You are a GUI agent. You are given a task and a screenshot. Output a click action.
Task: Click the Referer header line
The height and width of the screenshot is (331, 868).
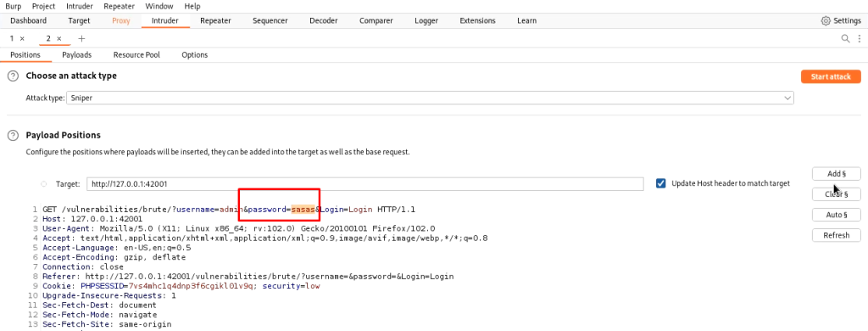(248, 276)
